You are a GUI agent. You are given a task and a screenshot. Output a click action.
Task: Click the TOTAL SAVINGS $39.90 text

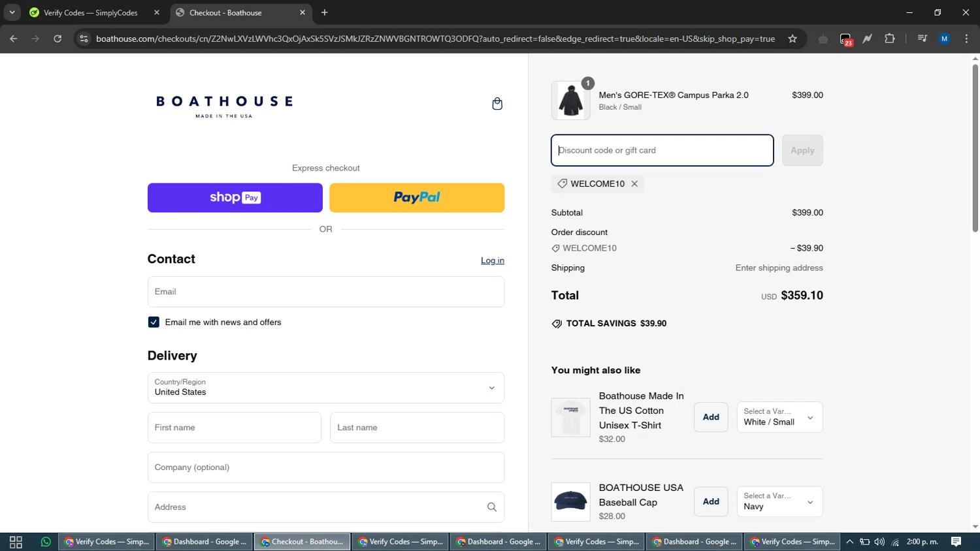[x=616, y=324]
